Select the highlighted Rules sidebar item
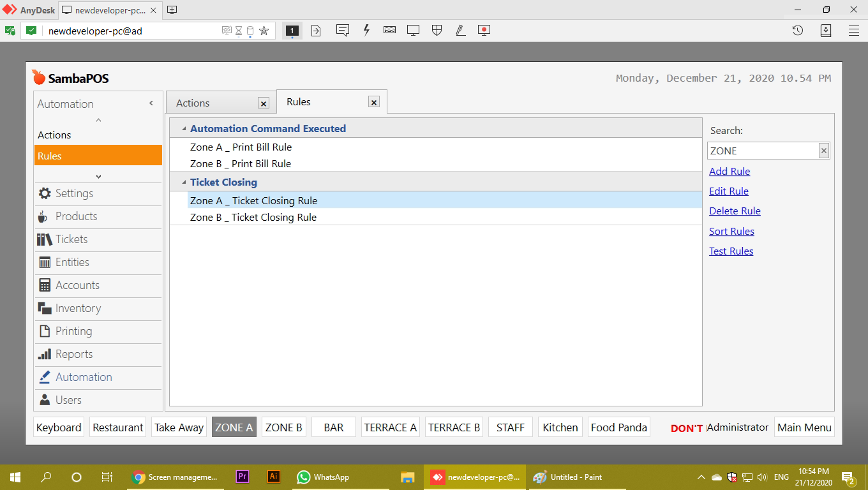The image size is (868, 490). [98, 156]
